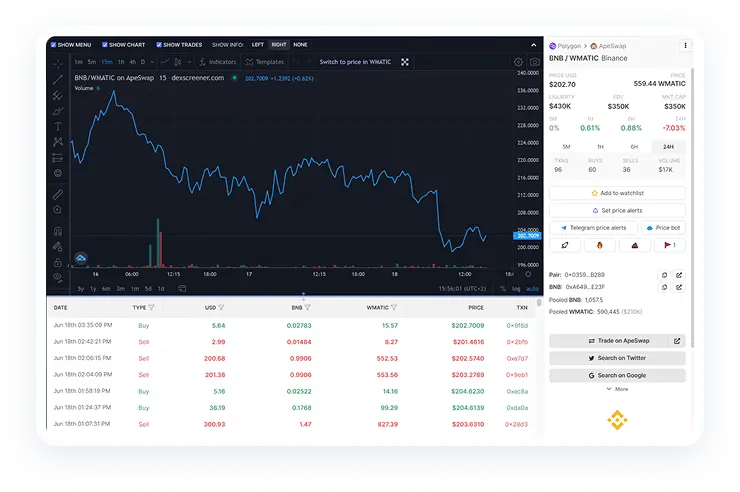Screen dimensions: 740x492
Task: Click the rocket reaction button
Action: tap(565, 245)
